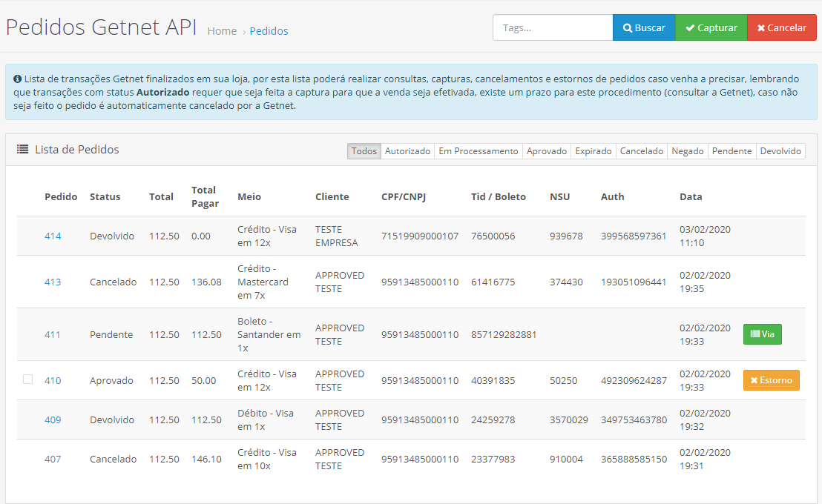The image size is (822, 504).
Task: Select the Cancelado filter tab
Action: pos(641,151)
